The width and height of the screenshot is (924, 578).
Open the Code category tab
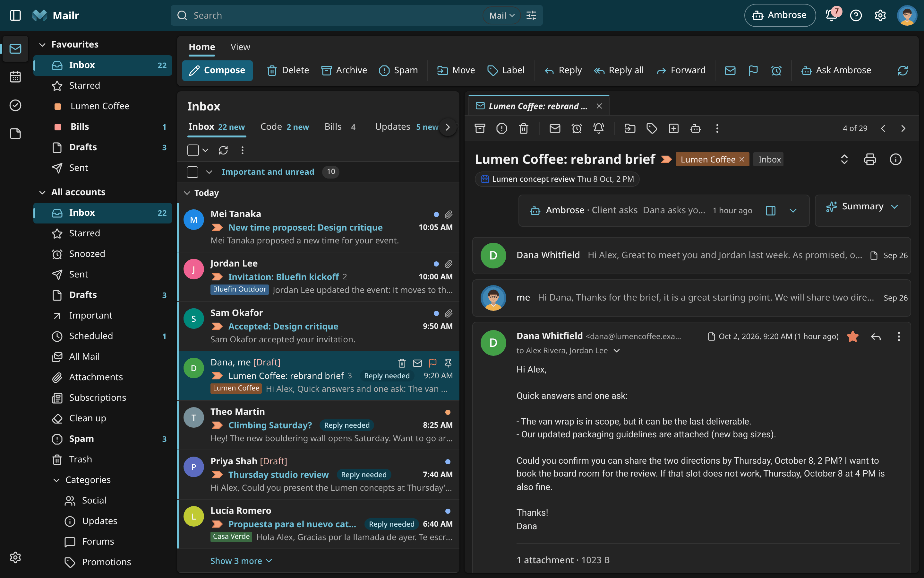285,127
